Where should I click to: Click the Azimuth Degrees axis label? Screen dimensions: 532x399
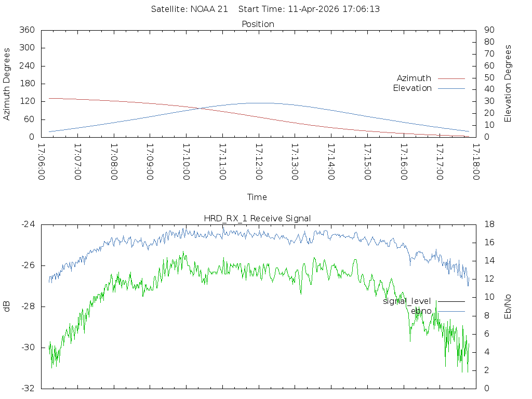point(7,84)
